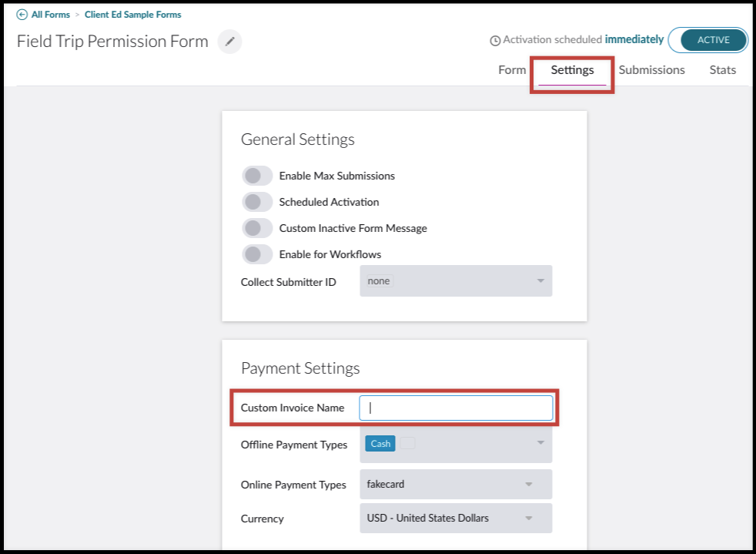Open the Currency USD dropdown
The image size is (756, 554).
pyautogui.click(x=456, y=519)
